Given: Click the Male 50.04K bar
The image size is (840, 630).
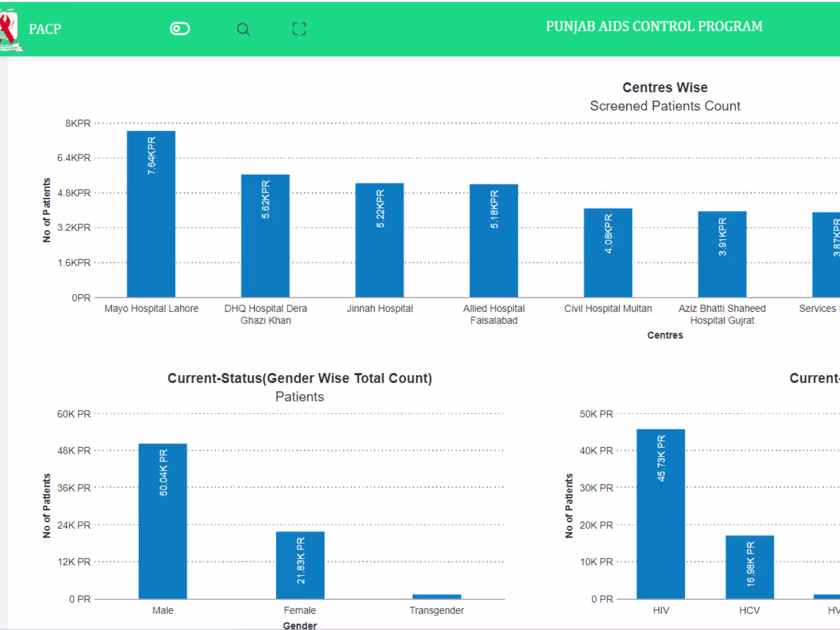Looking at the screenshot, I should (x=163, y=521).
